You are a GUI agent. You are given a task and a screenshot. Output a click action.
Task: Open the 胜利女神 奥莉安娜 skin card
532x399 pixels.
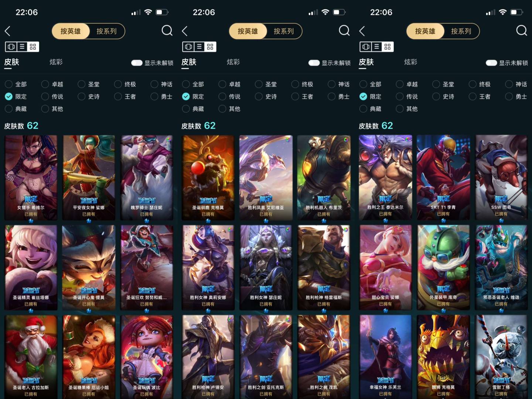(208, 267)
